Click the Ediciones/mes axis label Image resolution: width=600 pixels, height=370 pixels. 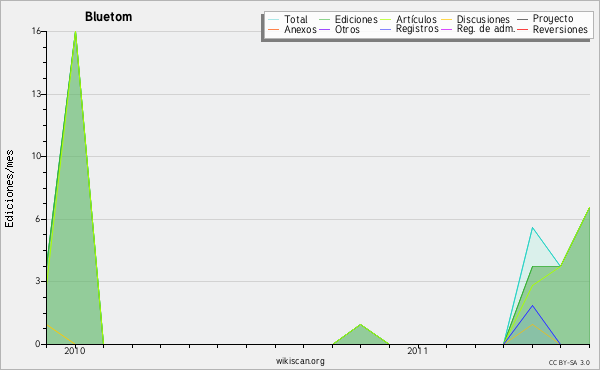(9, 189)
